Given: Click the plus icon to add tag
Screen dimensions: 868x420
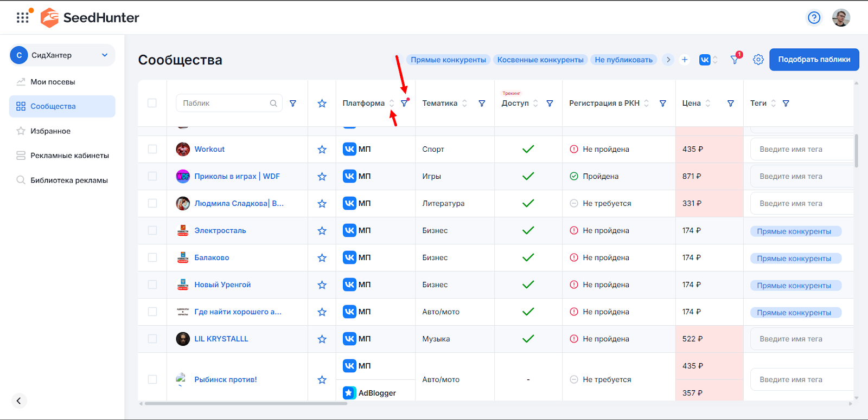Looking at the screenshot, I should point(685,60).
